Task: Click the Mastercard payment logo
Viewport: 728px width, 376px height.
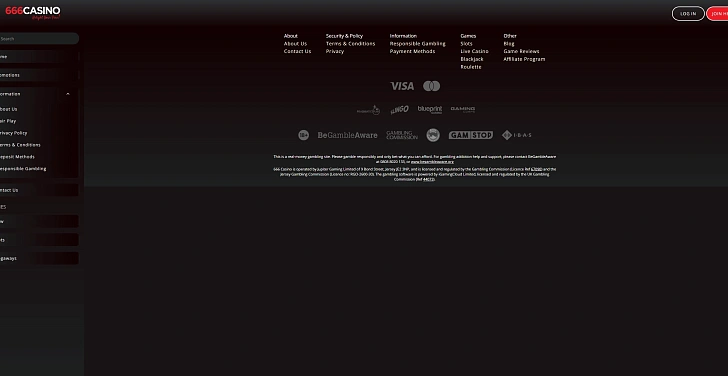Action: 431,86
